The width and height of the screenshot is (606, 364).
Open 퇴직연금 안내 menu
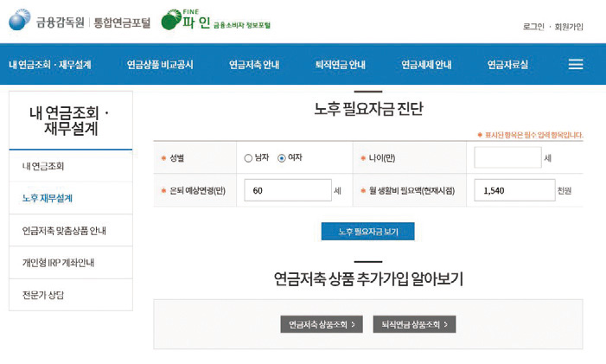click(340, 65)
